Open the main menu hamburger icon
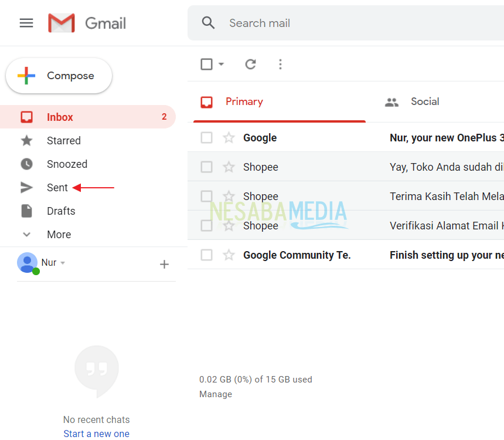This screenshot has width=504, height=440. (x=26, y=23)
